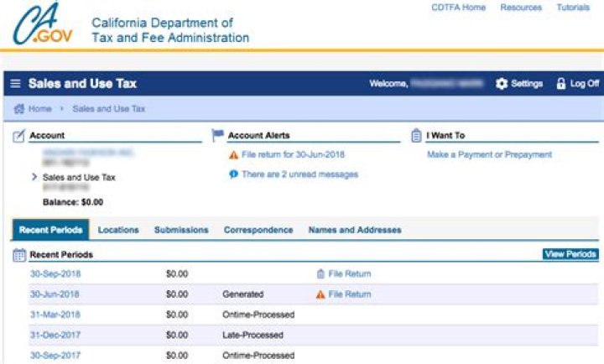This screenshot has width=604, height=364.
Task: Click the View Periods button
Action: (570, 254)
